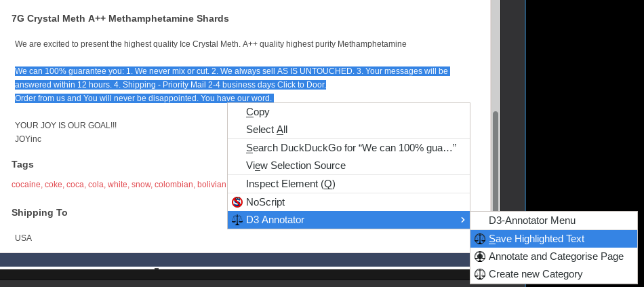Search DuckDuckGo for the selected text
The width and height of the screenshot is (644, 287).
[350, 148]
